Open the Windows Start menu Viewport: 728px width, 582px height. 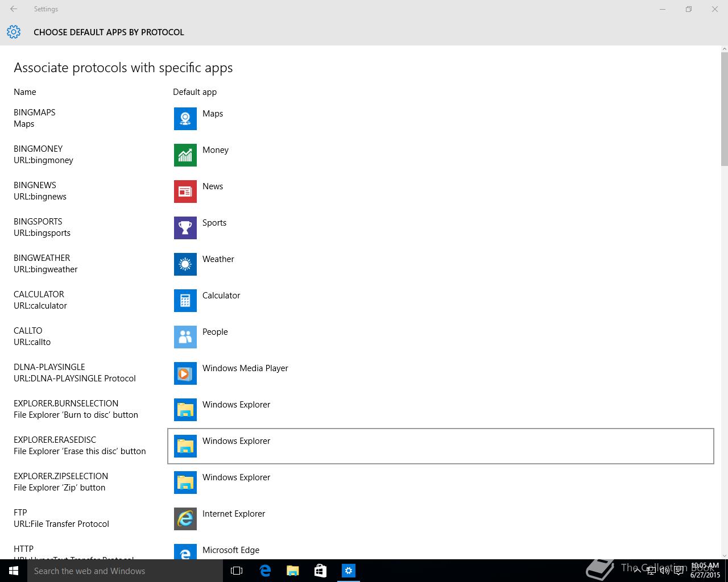14,571
